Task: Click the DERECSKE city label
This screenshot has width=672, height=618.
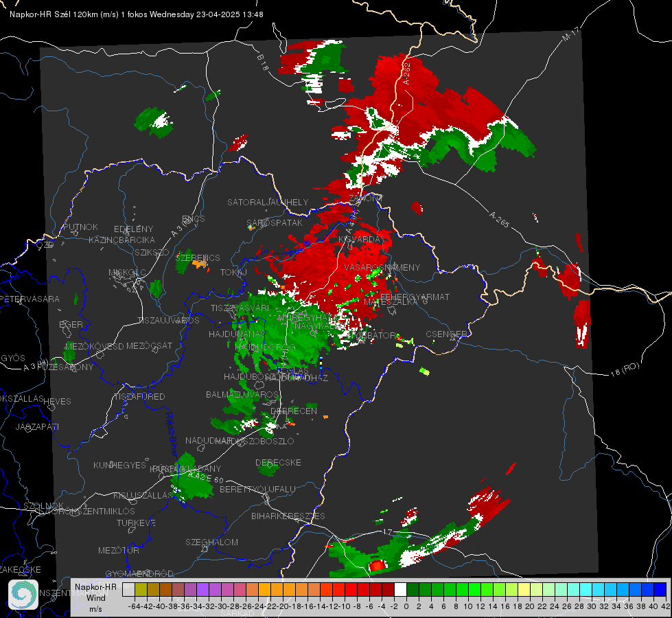Action: click(278, 462)
